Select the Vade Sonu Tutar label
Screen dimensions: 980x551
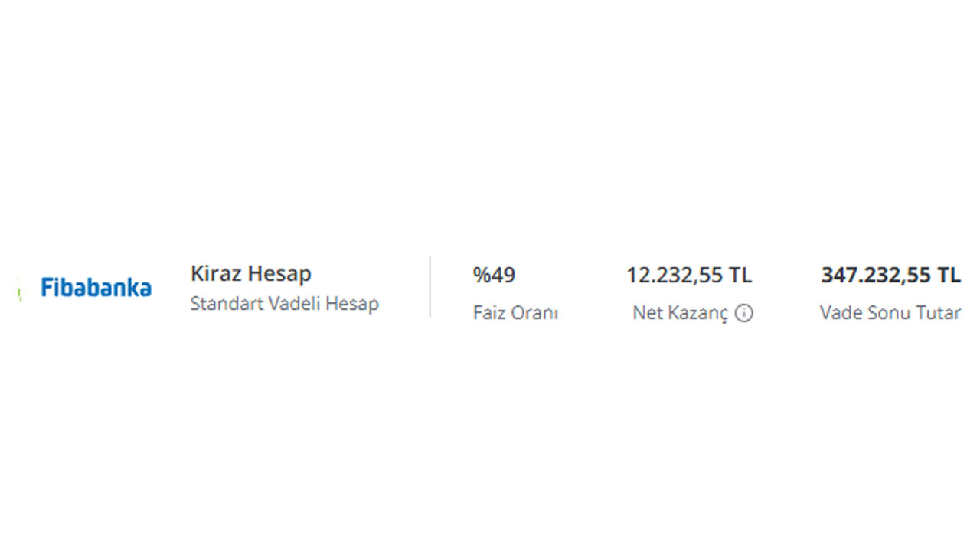pos(890,313)
